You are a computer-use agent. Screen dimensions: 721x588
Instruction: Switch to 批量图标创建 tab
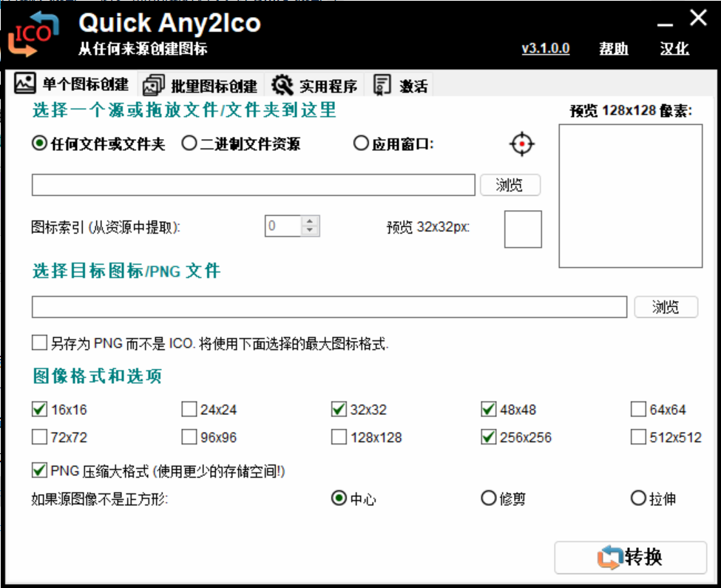tap(200, 86)
